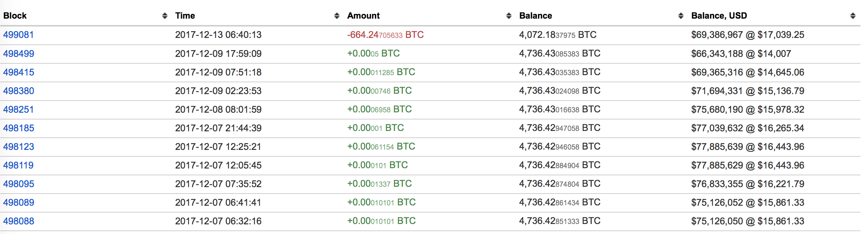Click balance 4,736.43016638 BTC
Image resolution: width=868 pixels, height=234 pixels.
click(x=560, y=109)
